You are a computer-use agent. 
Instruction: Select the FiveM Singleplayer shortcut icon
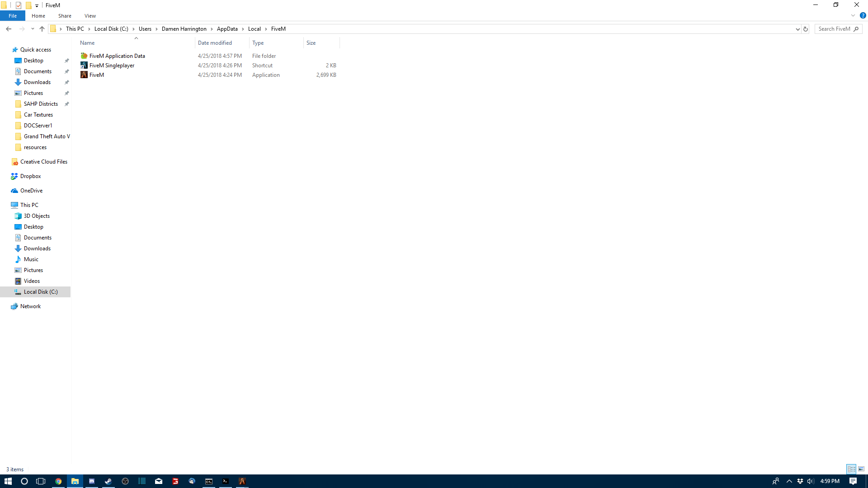coord(84,66)
